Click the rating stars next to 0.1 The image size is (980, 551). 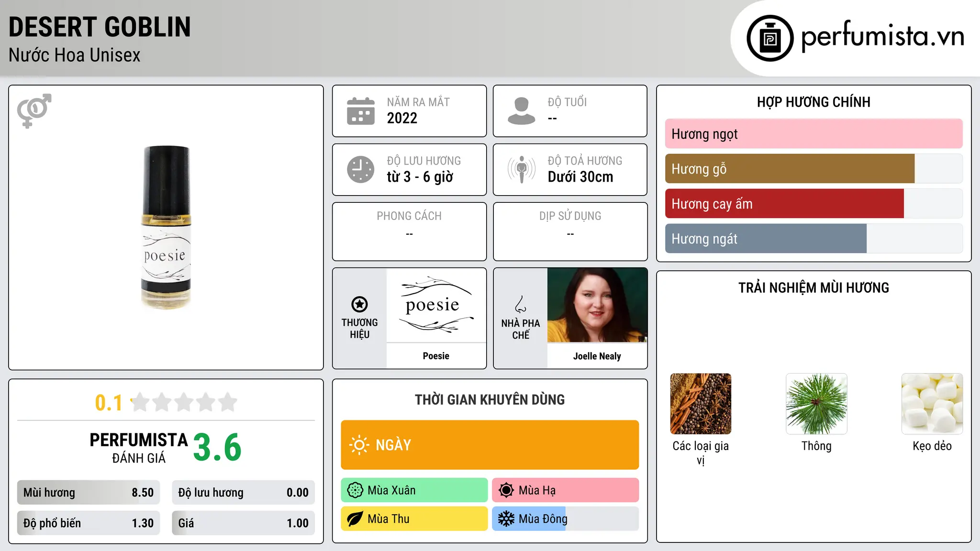[x=184, y=402]
